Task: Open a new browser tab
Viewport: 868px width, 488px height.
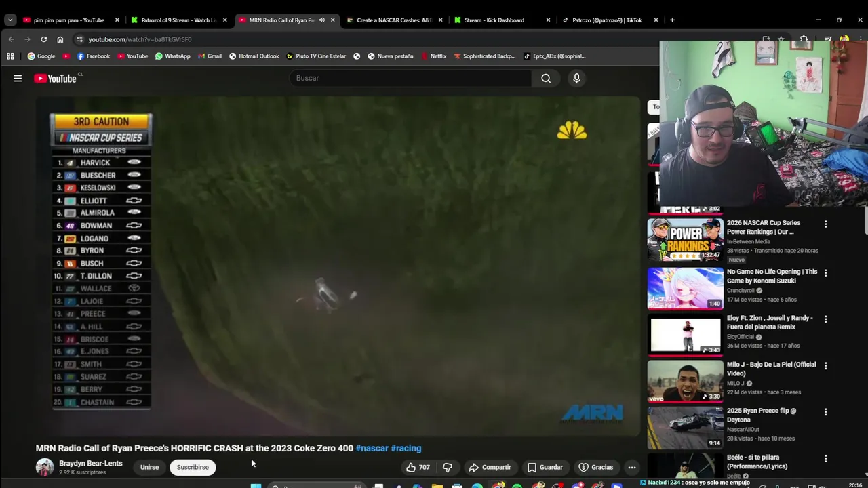Action: pos(672,20)
